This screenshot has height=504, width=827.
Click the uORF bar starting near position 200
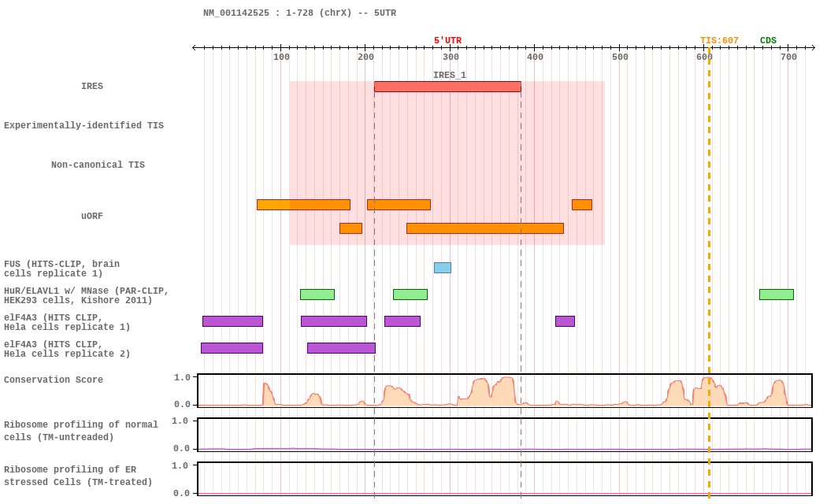pyautogui.click(x=399, y=205)
